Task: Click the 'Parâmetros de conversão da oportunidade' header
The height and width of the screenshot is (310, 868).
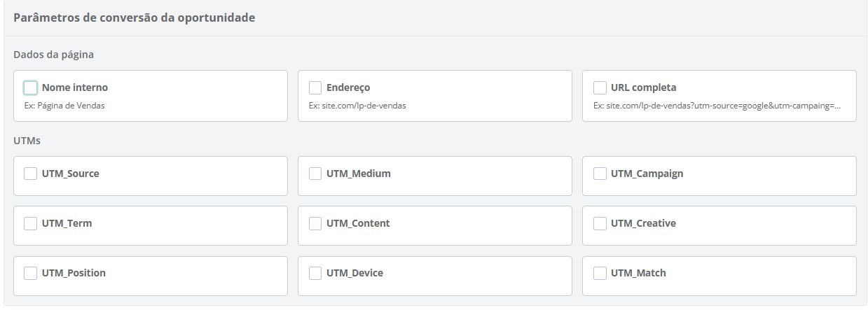Action: (x=134, y=17)
